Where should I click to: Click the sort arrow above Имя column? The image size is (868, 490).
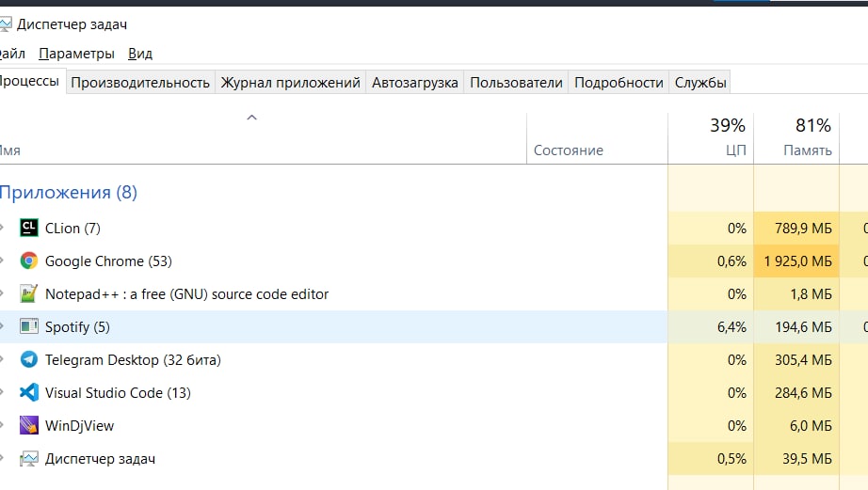tap(252, 118)
